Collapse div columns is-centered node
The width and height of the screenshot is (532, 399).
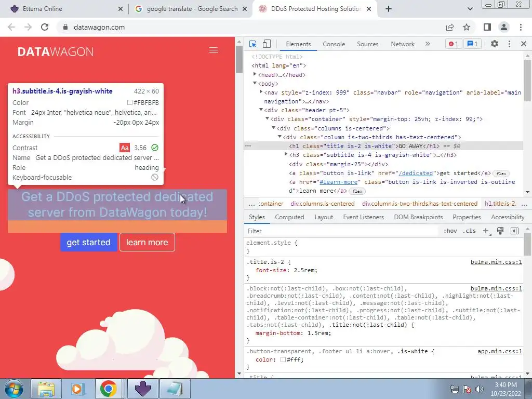tap(273, 128)
